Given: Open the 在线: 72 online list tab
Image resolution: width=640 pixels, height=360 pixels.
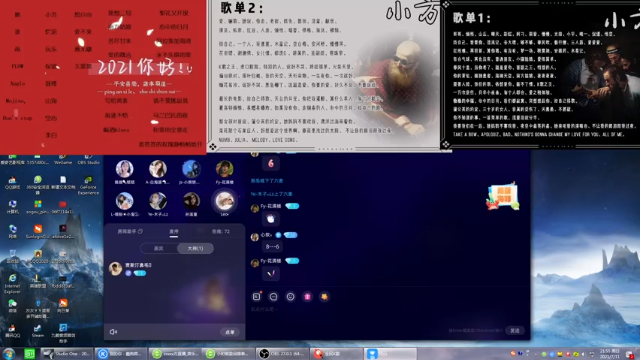Looking at the screenshot, I should coord(221,231).
